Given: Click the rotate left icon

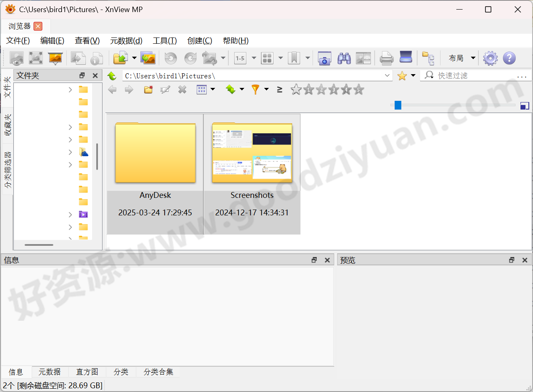Looking at the screenshot, I should tap(170, 58).
